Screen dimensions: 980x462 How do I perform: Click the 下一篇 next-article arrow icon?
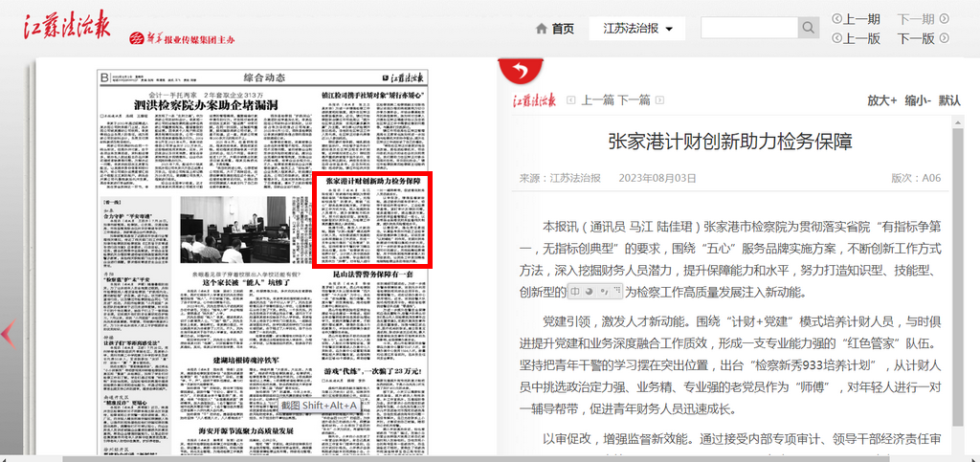[658, 99]
